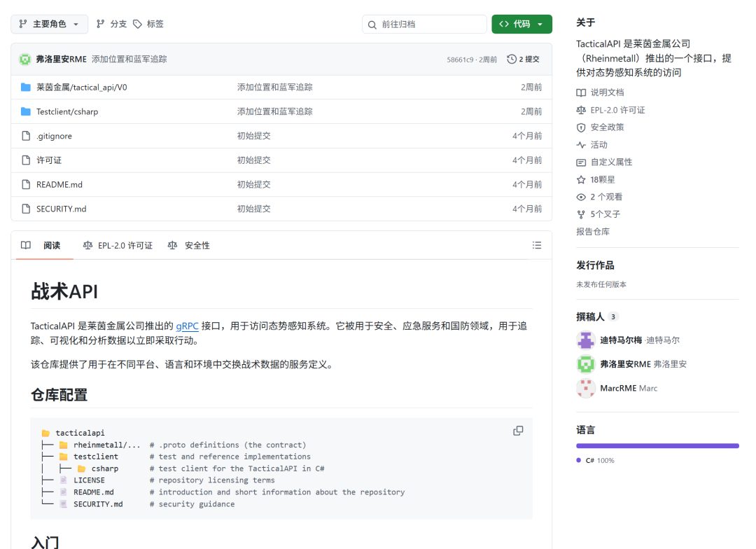Open the Testclient/csharp folder
756x549 pixels.
pos(67,111)
